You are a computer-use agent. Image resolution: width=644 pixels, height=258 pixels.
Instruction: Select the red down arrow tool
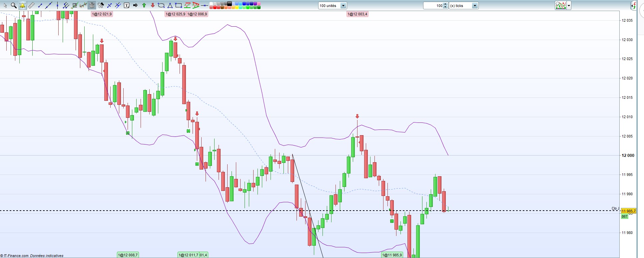153,5
